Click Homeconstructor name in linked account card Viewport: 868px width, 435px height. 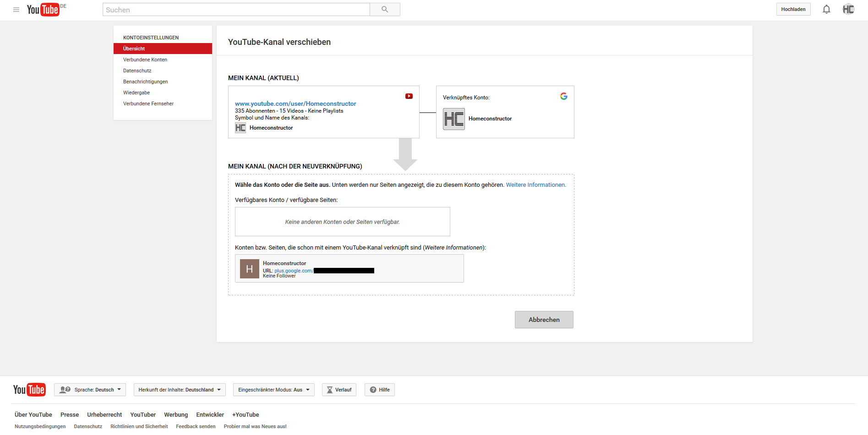tap(490, 119)
